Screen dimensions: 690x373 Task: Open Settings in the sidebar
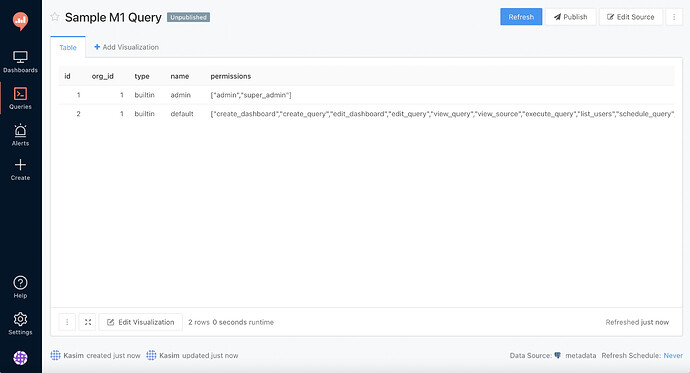pos(20,324)
